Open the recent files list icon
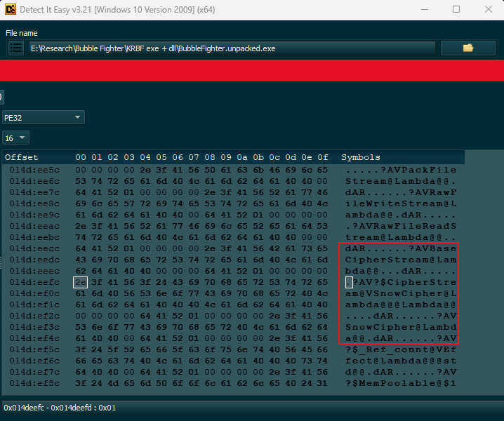Screen dimensions: 504x421 click(x=15, y=48)
